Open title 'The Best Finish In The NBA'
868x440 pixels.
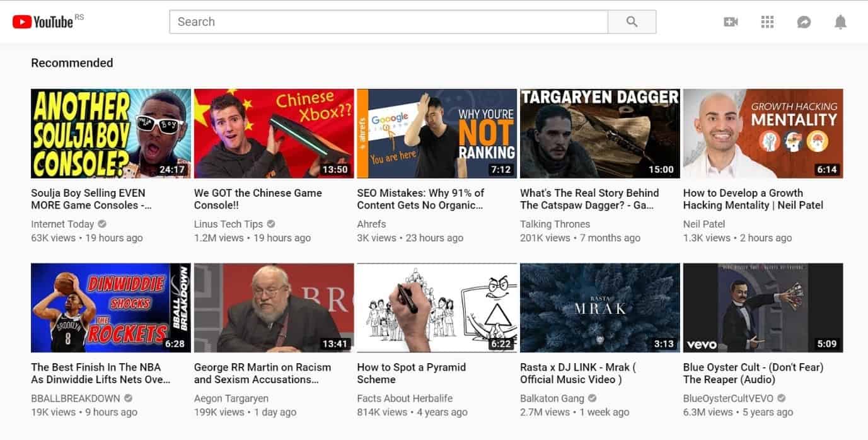[x=101, y=373]
